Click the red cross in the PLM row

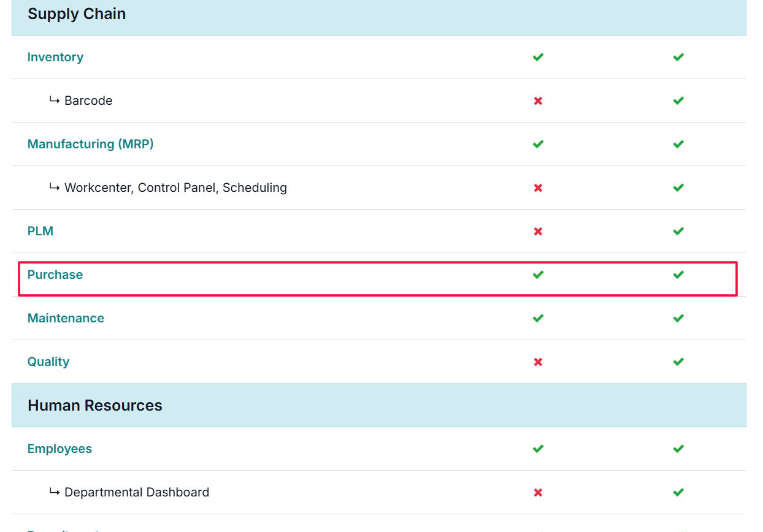[x=538, y=231]
